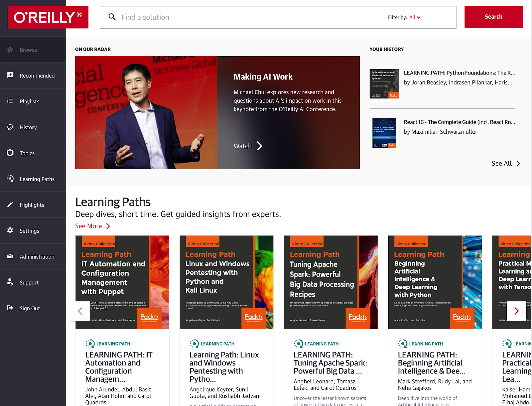
Task: Open Python Foundations learning path history title
Action: [459, 73]
